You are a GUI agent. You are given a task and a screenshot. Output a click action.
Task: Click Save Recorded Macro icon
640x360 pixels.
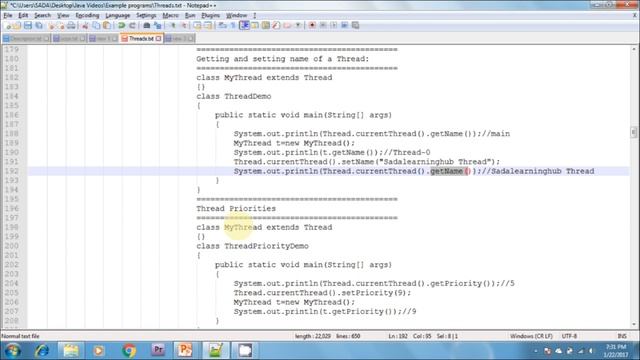coord(356,25)
